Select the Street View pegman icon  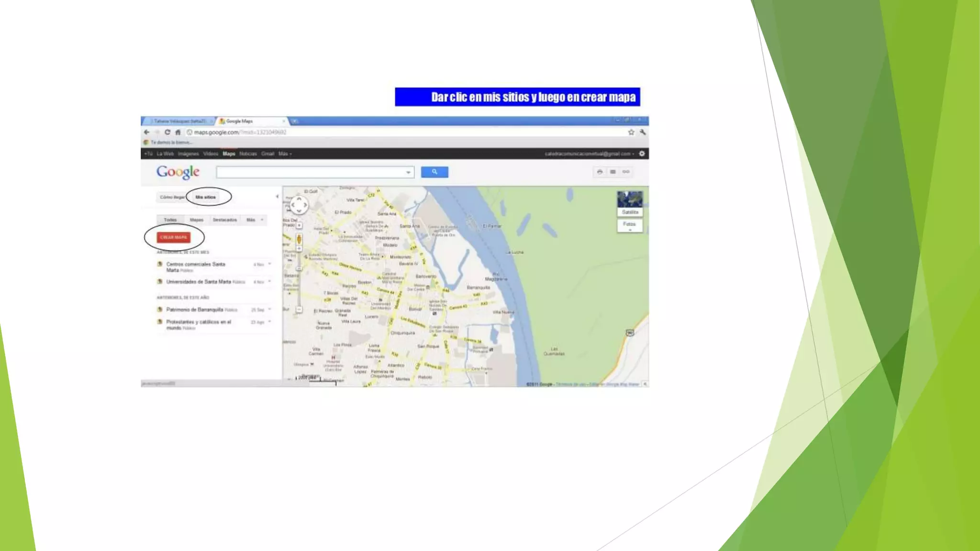pos(299,239)
